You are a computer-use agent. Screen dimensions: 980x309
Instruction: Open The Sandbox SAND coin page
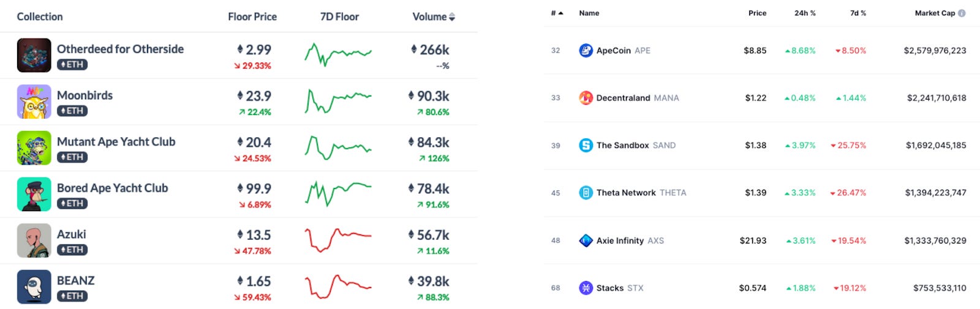(636, 146)
